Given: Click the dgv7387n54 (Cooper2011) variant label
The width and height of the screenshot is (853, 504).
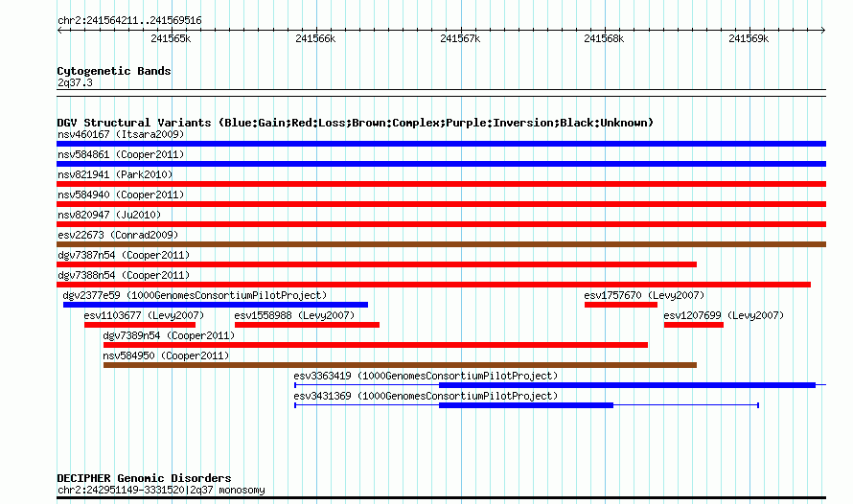Looking at the screenshot, I should [124, 255].
